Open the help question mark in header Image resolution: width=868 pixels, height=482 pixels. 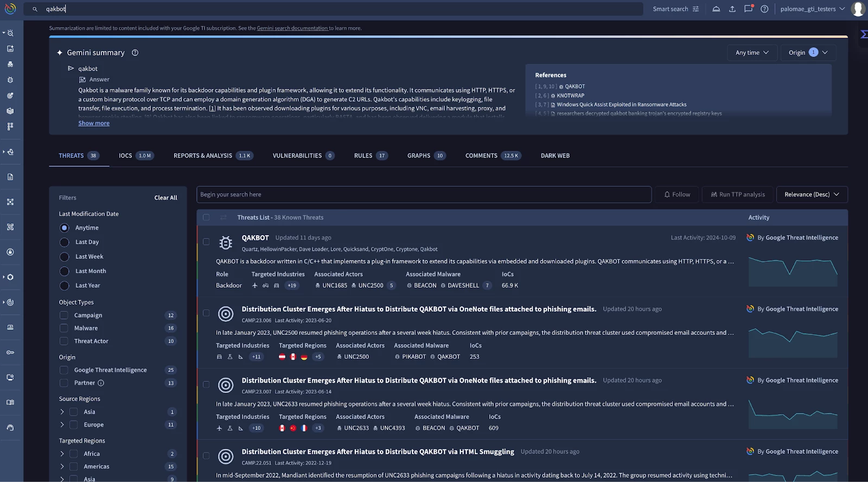pyautogui.click(x=764, y=9)
